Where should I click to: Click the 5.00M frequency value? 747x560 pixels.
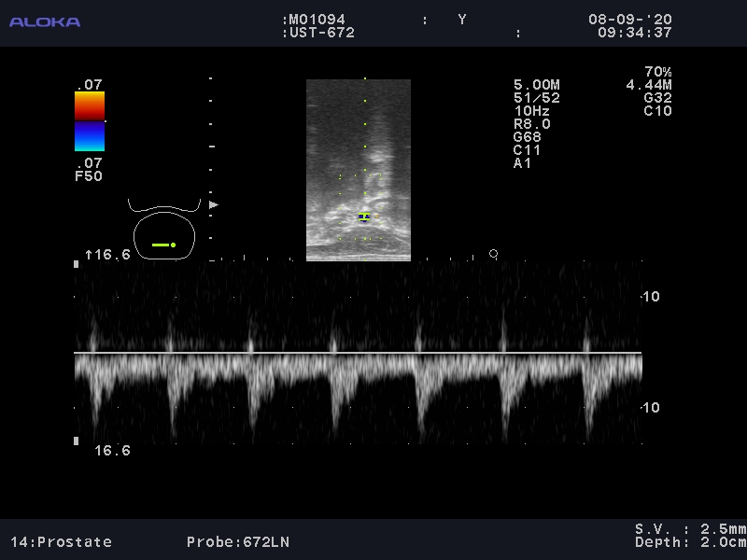(537, 85)
